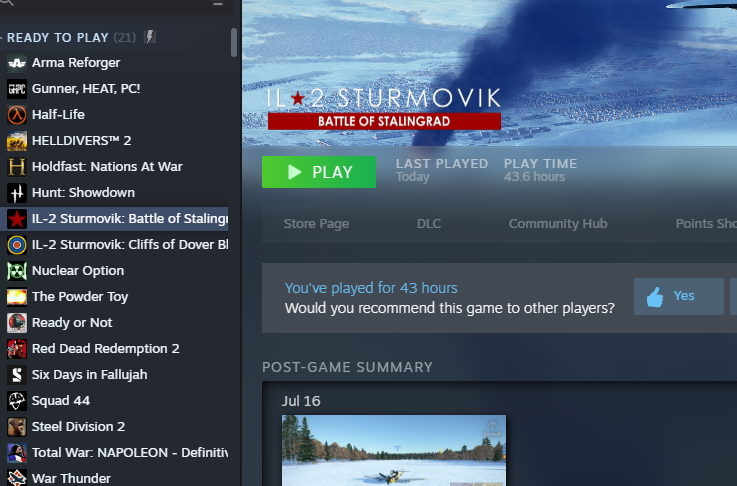
Task: Click the Holdfast: Nations At War icon
Action: pos(17,166)
